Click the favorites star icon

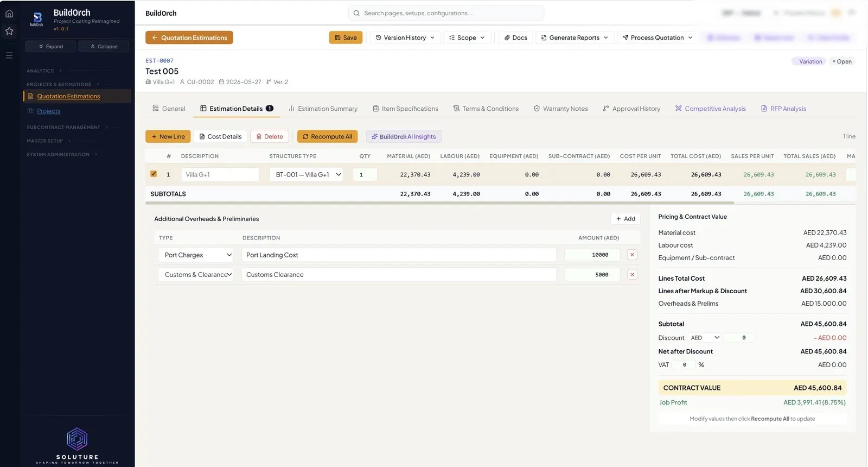point(9,31)
